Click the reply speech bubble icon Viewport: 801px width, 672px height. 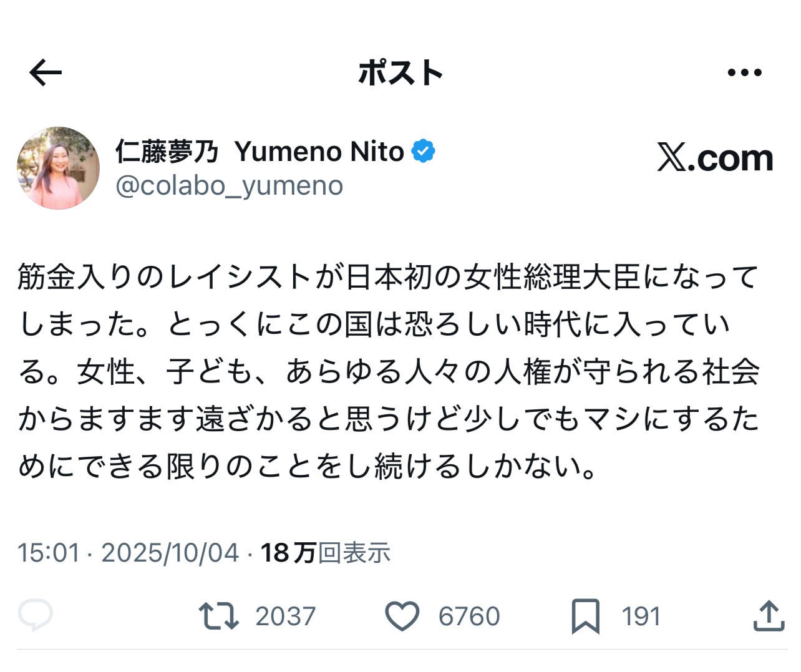coord(36,616)
